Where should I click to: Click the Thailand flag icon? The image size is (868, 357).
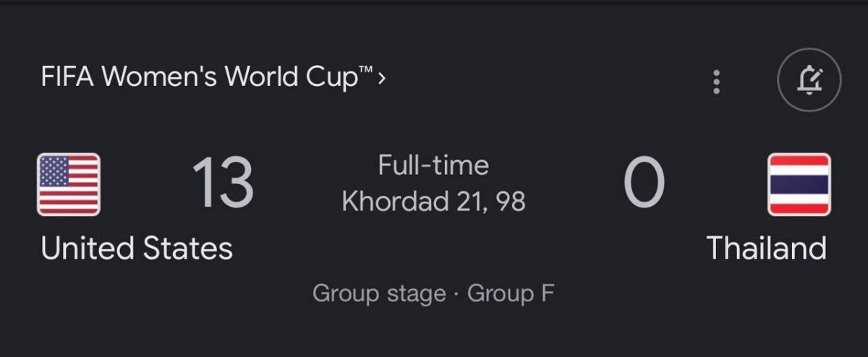[x=799, y=184]
